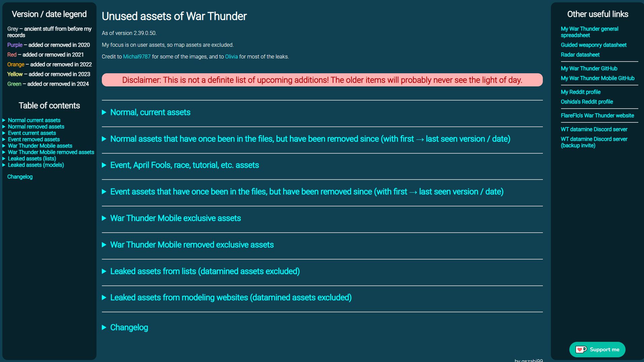Open Guided weaponry datasheet link

(x=594, y=45)
